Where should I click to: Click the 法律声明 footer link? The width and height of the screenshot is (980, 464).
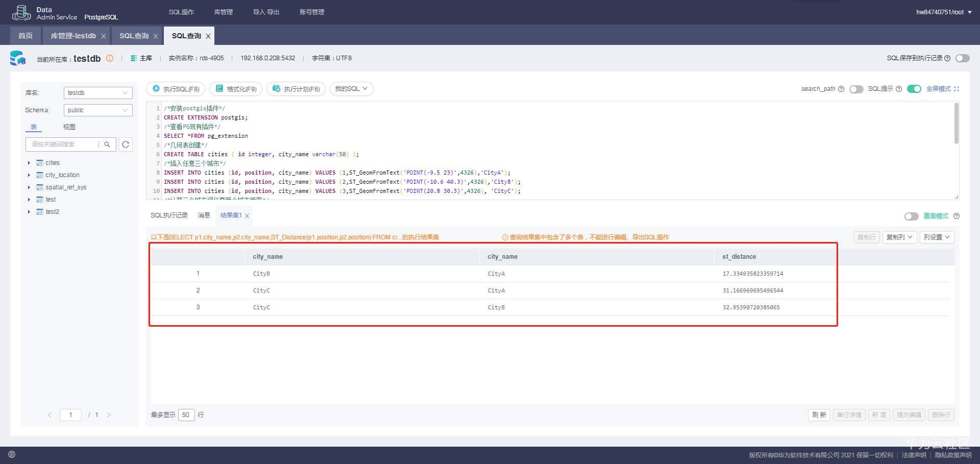pyautogui.click(x=914, y=455)
